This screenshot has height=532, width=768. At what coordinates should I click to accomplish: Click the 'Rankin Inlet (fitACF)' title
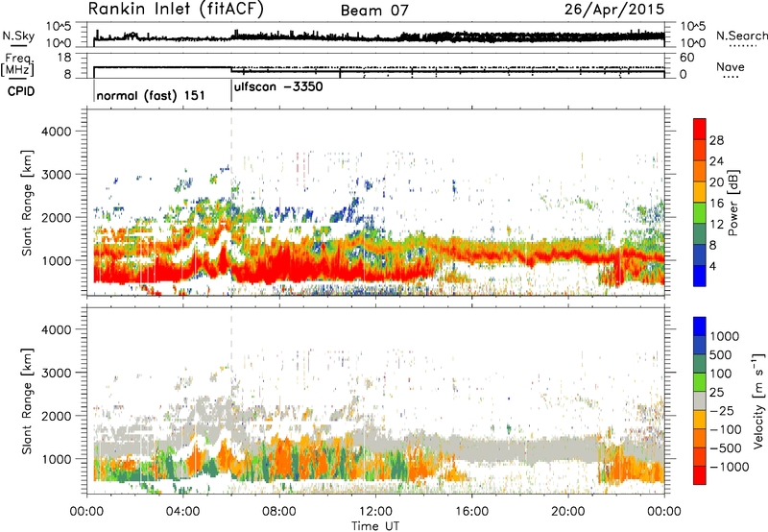point(176,9)
